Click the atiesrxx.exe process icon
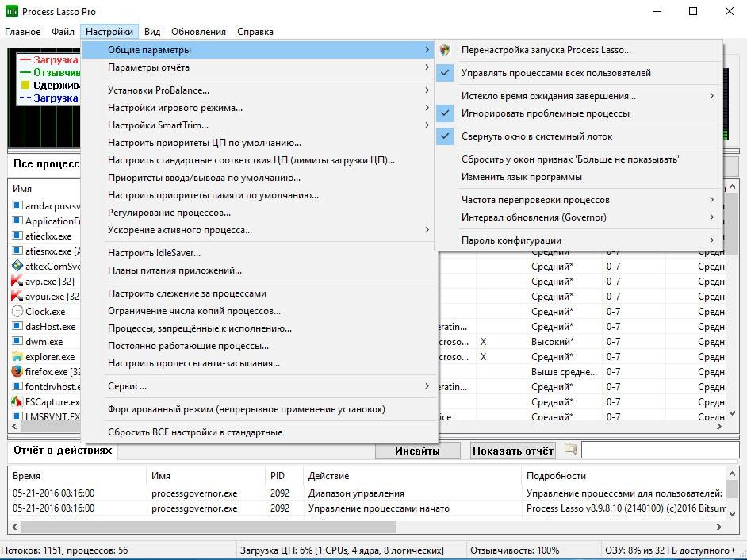747x560 pixels. [17, 251]
